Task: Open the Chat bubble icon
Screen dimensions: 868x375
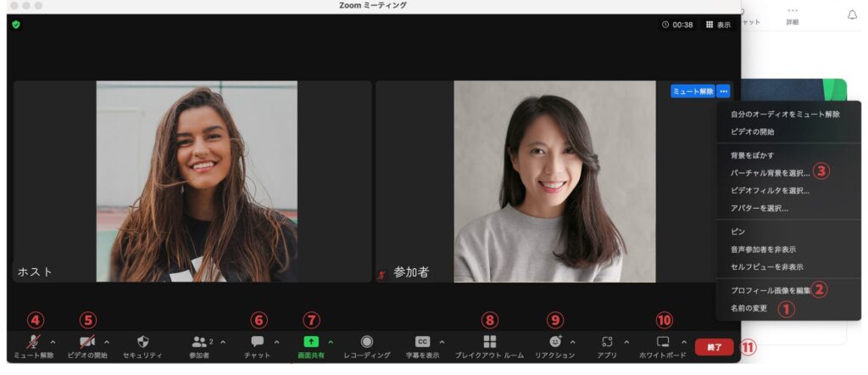Action: pyautogui.click(x=258, y=341)
